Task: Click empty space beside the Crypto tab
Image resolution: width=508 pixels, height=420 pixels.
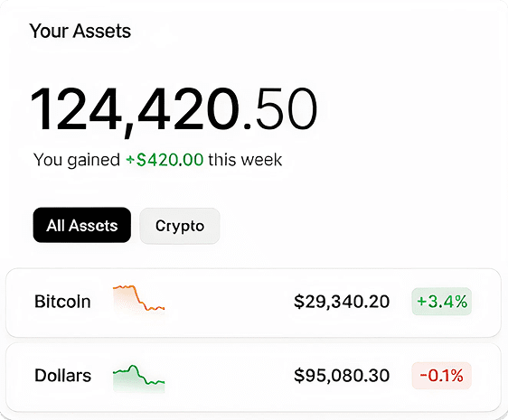Action: coord(356,226)
